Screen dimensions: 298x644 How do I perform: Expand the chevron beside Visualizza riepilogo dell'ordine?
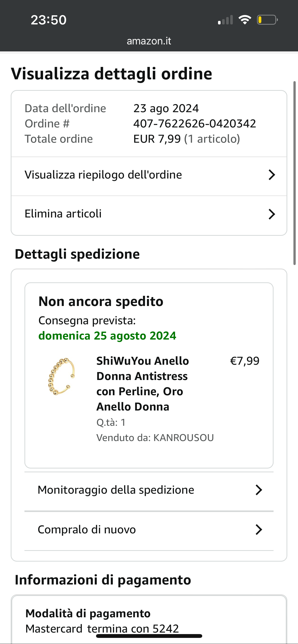[x=272, y=175]
